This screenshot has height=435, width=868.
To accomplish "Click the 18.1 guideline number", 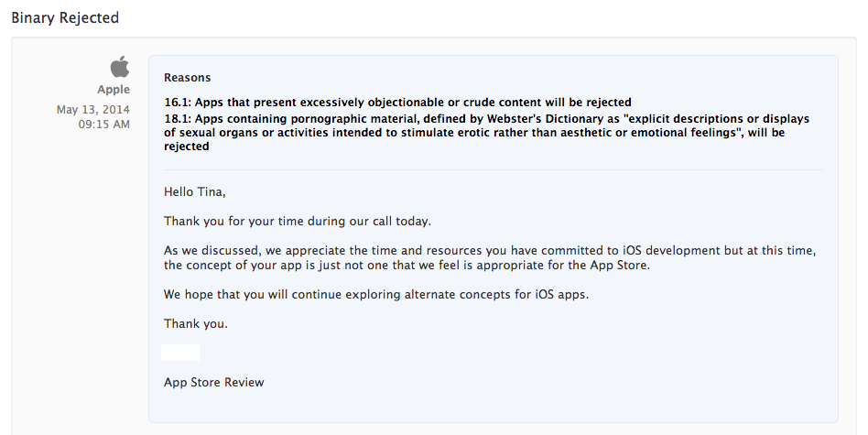I will [177, 119].
